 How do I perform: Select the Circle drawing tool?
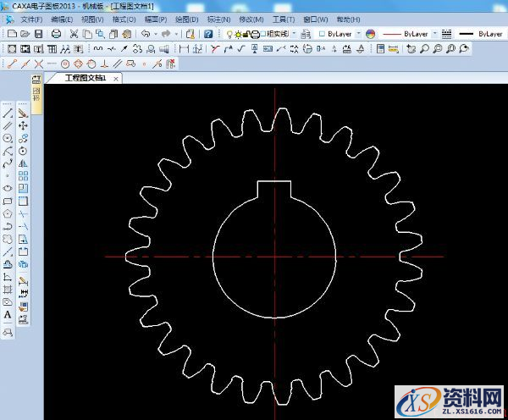coord(8,138)
